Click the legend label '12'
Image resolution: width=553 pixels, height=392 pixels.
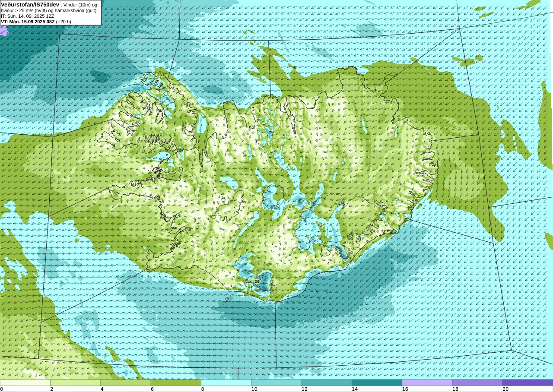[x=305, y=389]
